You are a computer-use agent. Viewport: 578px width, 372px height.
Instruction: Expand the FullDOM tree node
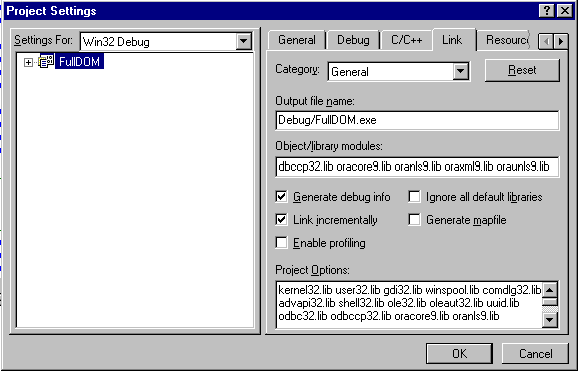pos(28,62)
